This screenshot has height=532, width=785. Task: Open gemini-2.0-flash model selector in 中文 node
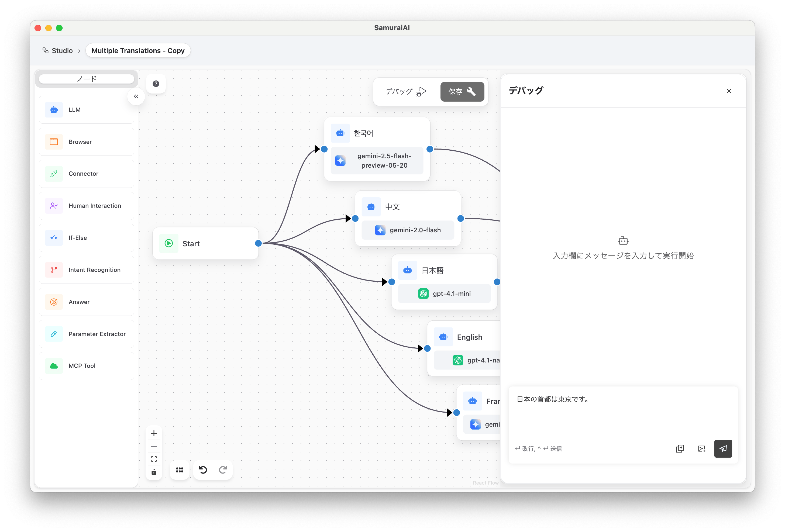coord(408,230)
